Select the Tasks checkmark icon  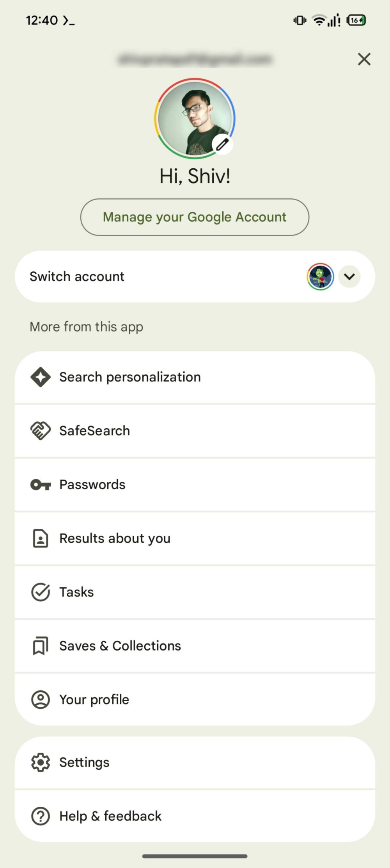coord(40,592)
